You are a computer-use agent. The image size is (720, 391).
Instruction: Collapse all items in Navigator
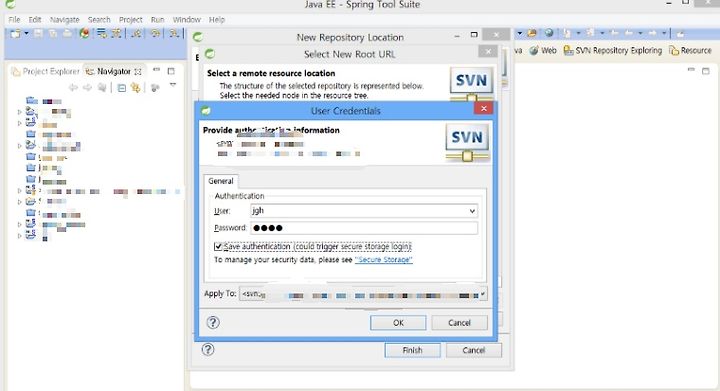[122, 87]
